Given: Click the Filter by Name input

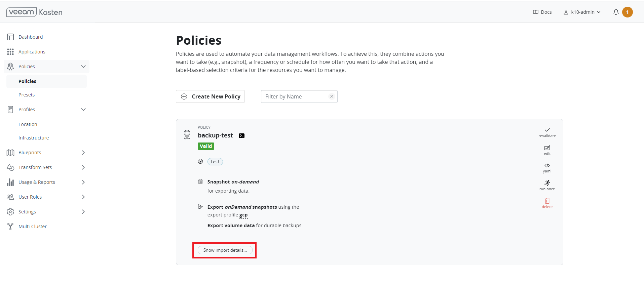Looking at the screenshot, I should pos(295,96).
